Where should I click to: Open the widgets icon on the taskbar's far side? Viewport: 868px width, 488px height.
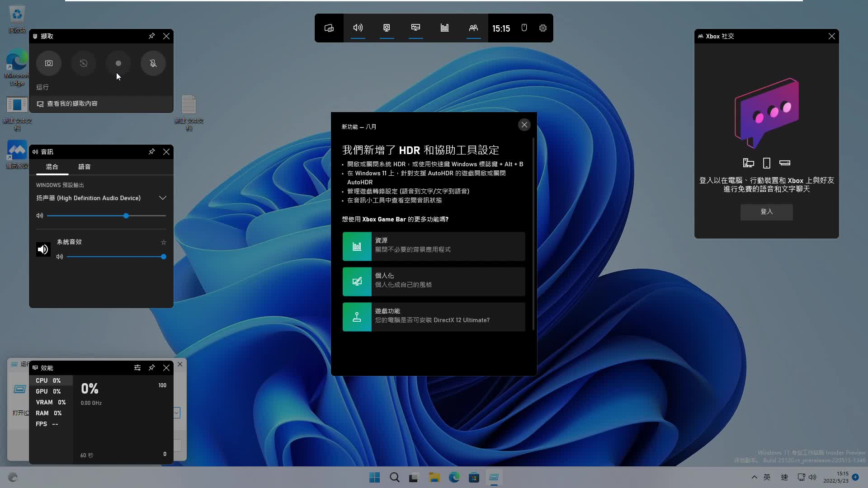coord(13,478)
